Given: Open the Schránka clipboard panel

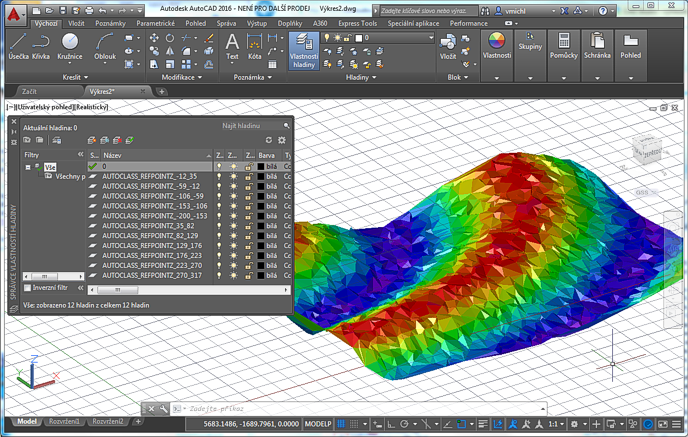Looking at the screenshot, I should coord(597,46).
